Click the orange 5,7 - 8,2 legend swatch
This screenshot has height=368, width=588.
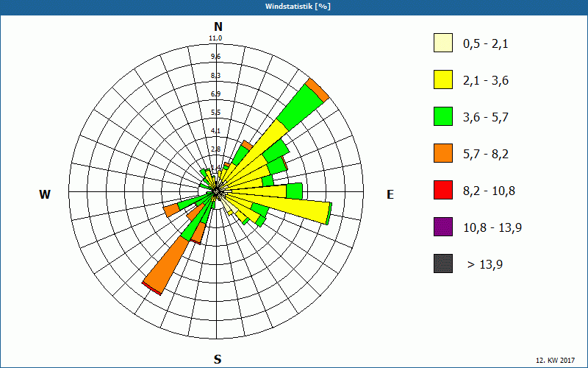(443, 153)
